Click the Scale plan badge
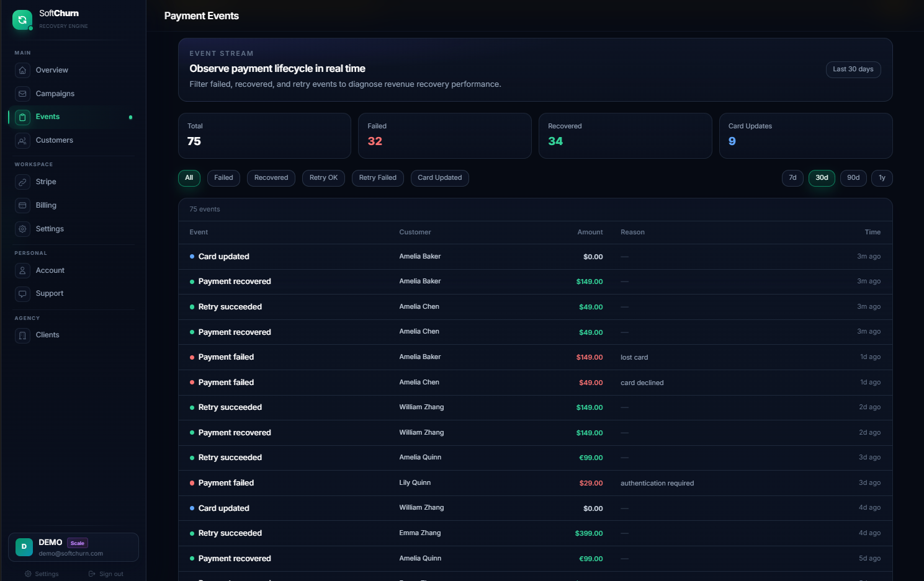 tap(78, 543)
